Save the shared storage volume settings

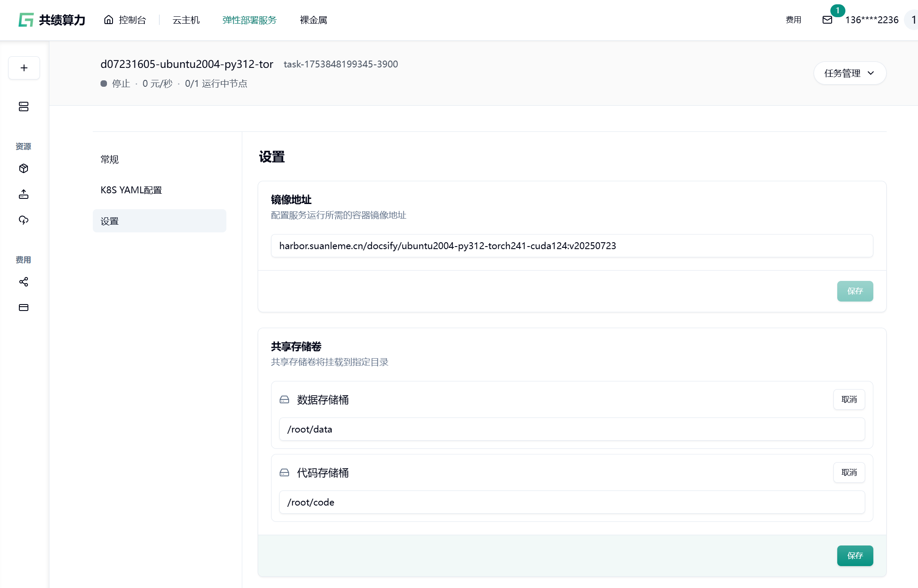click(854, 555)
